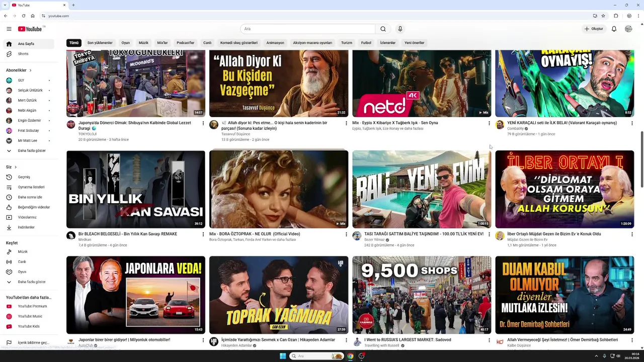Open the GLY subscription channel
Image resolution: width=644 pixels, height=362 pixels.
tap(29, 80)
